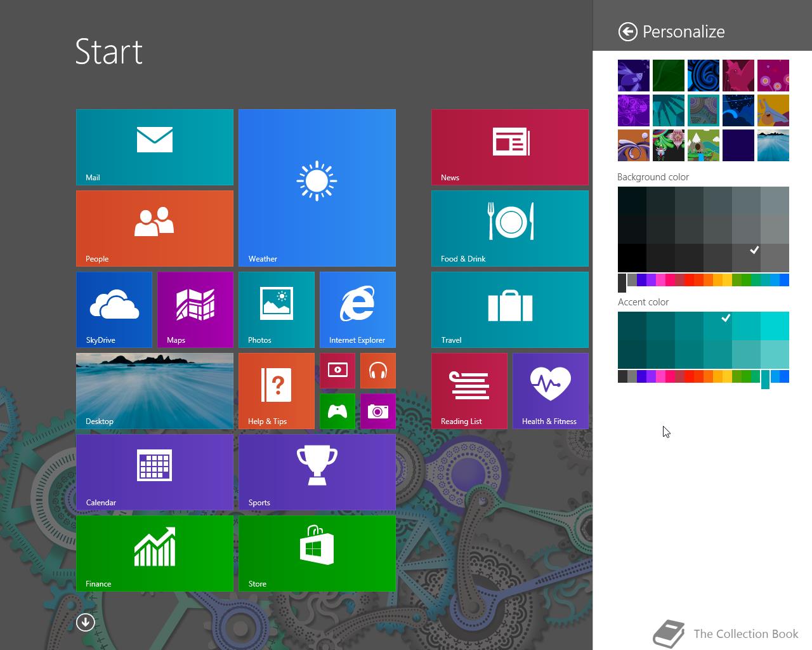Screen dimensions: 812x650
Task: Select the desktop wallpaper seascape background
Action: [x=773, y=145]
